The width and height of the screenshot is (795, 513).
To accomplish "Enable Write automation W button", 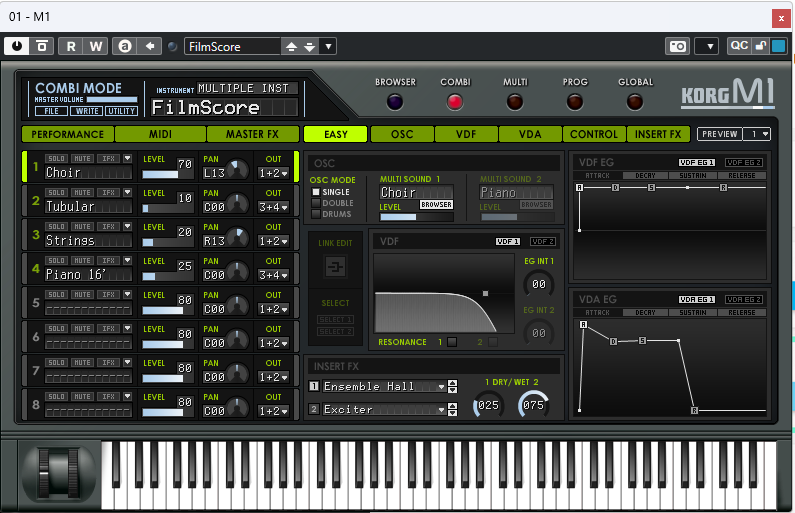I will click(96, 46).
